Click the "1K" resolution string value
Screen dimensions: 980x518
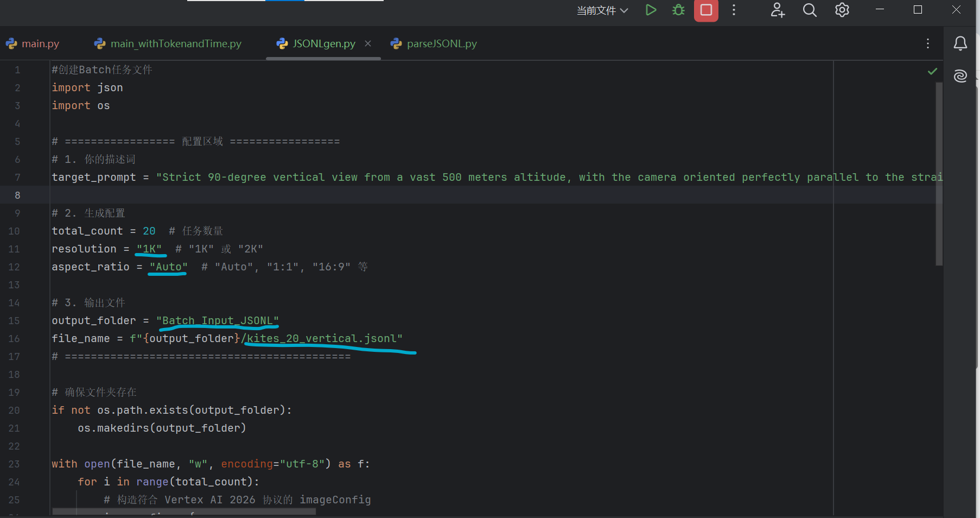(149, 249)
